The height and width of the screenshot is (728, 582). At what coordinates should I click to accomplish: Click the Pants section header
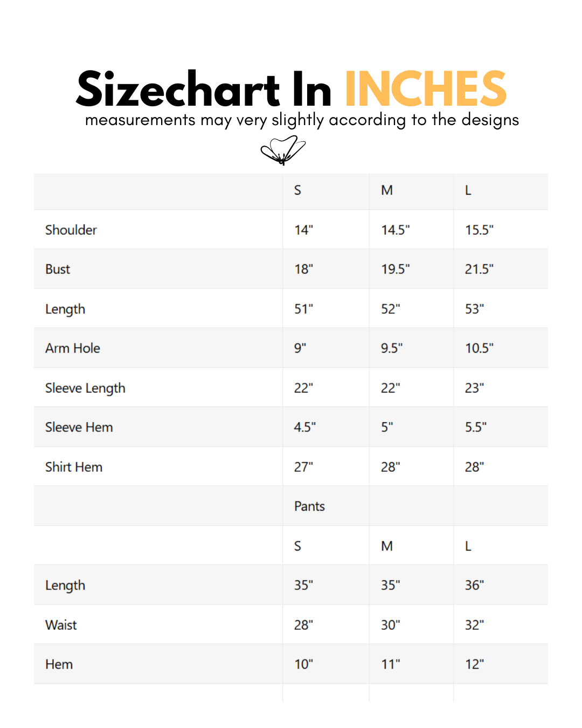tap(309, 506)
